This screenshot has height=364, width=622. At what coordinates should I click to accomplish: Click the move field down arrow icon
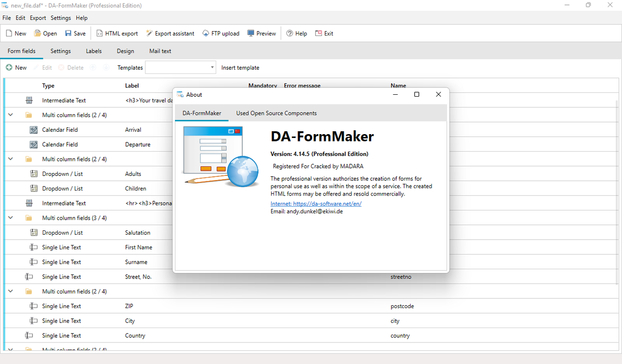(106, 68)
